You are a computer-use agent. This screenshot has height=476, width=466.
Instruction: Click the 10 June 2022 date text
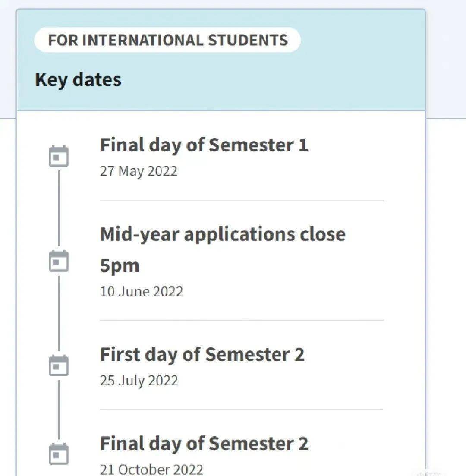[x=142, y=291]
